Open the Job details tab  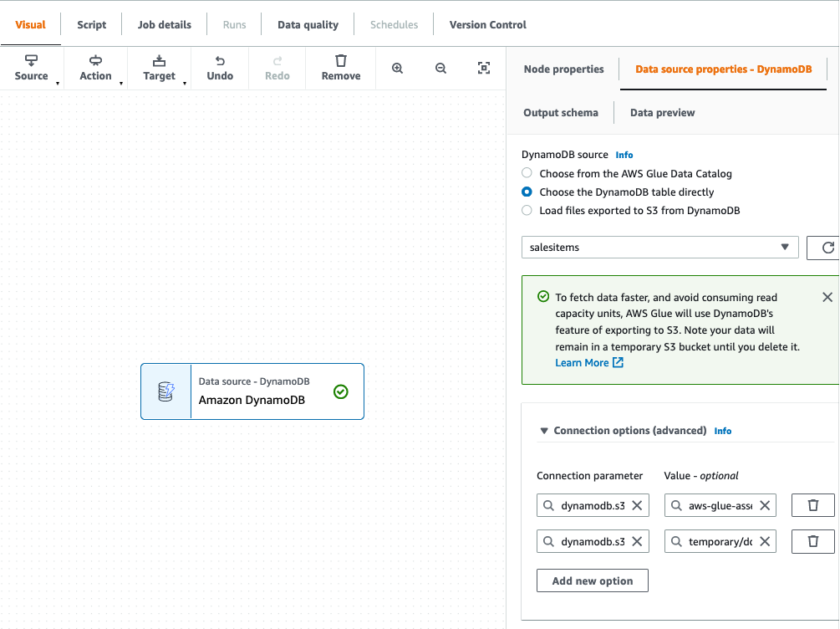coord(165,24)
